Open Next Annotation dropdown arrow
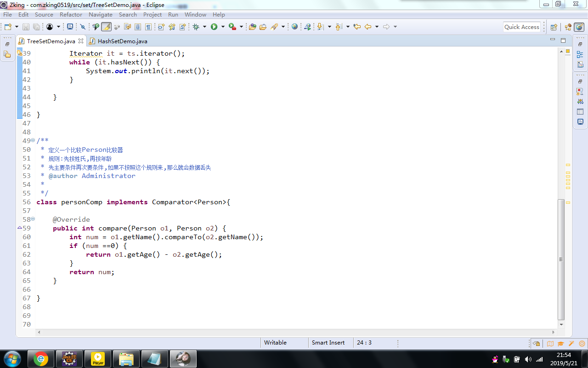 pos(329,27)
